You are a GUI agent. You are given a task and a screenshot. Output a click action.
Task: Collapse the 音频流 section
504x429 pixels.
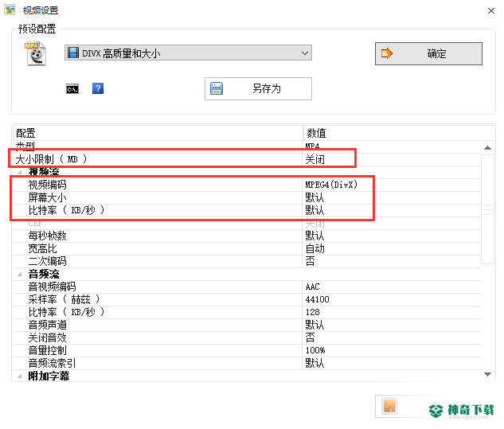click(x=20, y=274)
